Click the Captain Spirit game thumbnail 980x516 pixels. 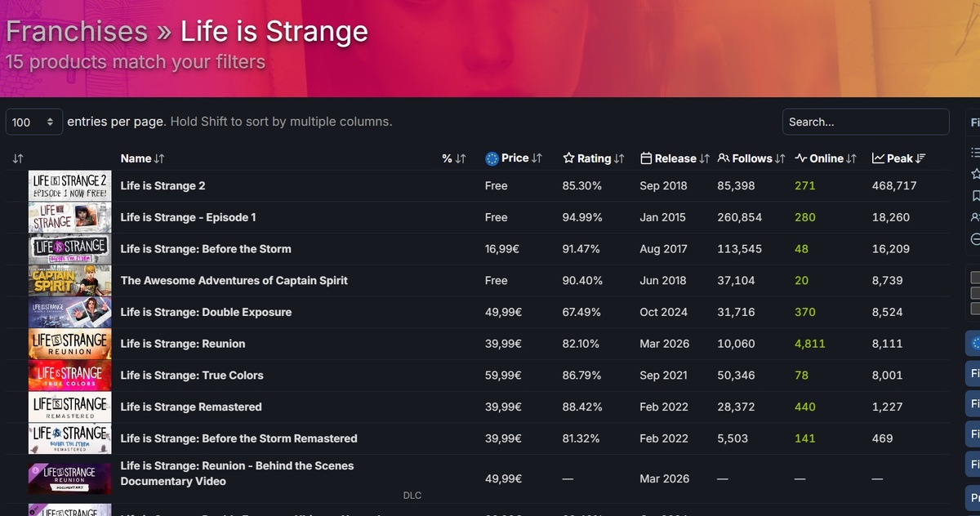click(69, 281)
